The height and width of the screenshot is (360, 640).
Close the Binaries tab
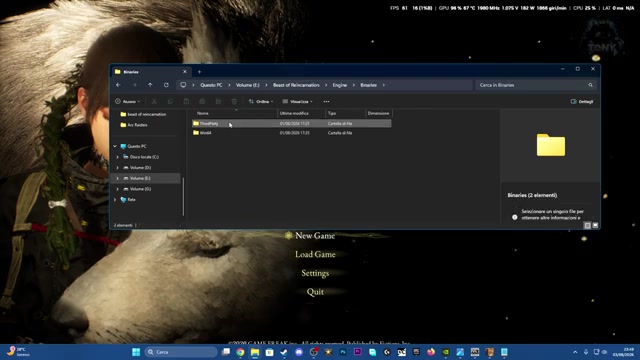point(184,71)
